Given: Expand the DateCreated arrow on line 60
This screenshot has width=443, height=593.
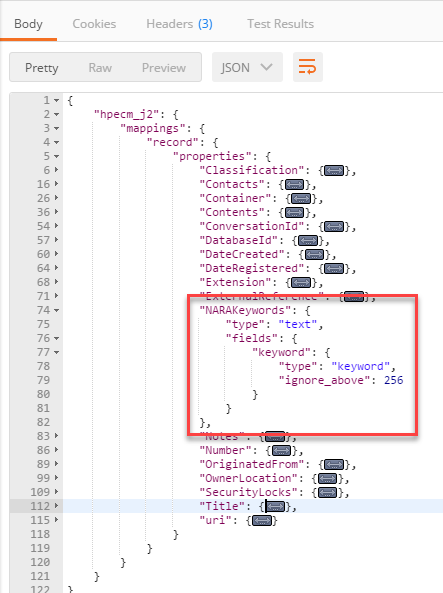Looking at the screenshot, I should 56,254.
